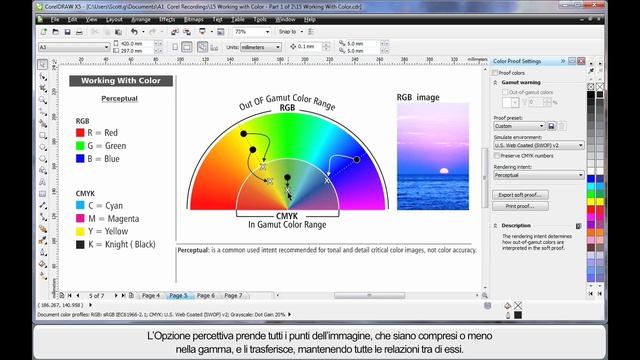Enable the Proof colors checkbox
This screenshot has height=360, width=640.
495,73
